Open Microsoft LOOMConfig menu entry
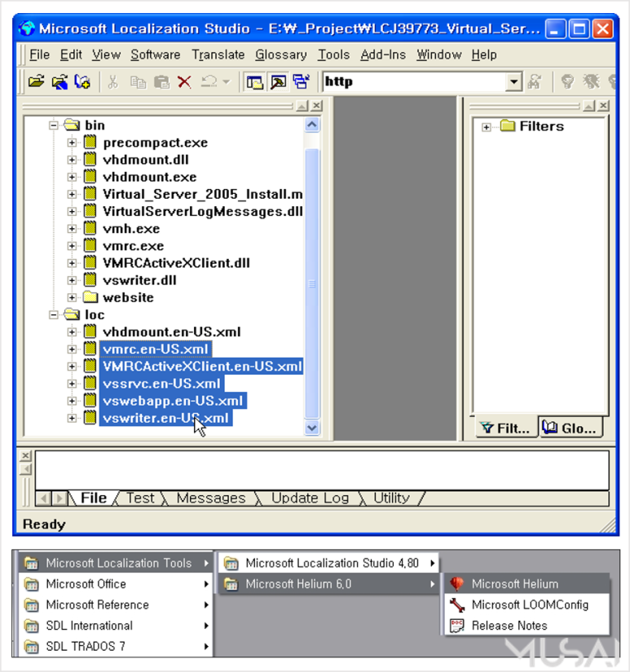Viewport: 630px width, 672px height. pos(526,604)
